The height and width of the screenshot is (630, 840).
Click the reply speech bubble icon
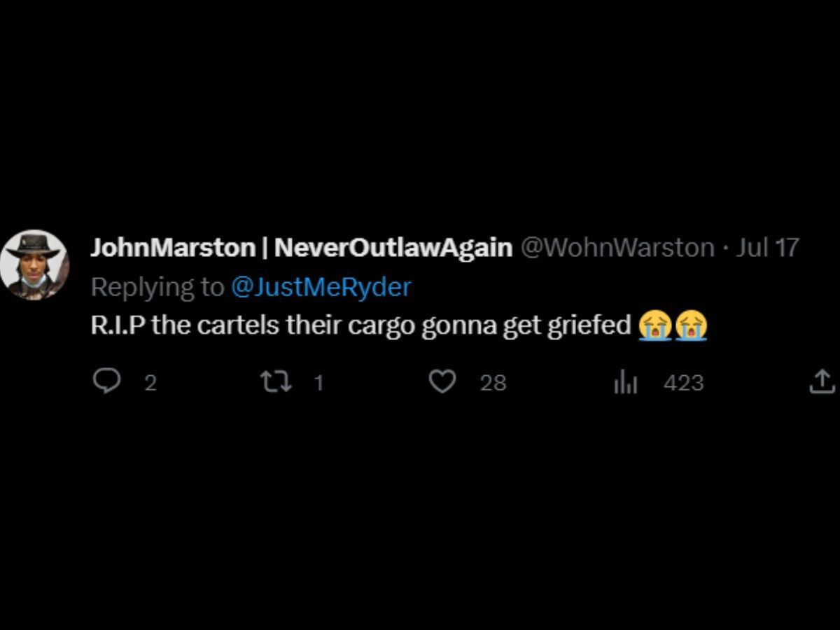(x=106, y=381)
